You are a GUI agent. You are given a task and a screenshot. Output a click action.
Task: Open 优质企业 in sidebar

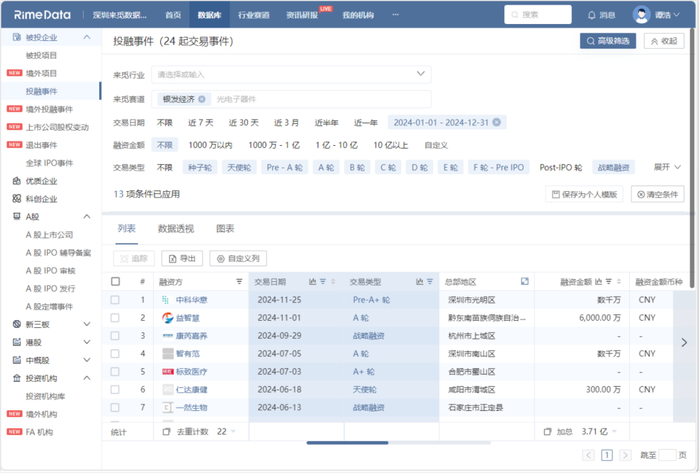(x=41, y=181)
